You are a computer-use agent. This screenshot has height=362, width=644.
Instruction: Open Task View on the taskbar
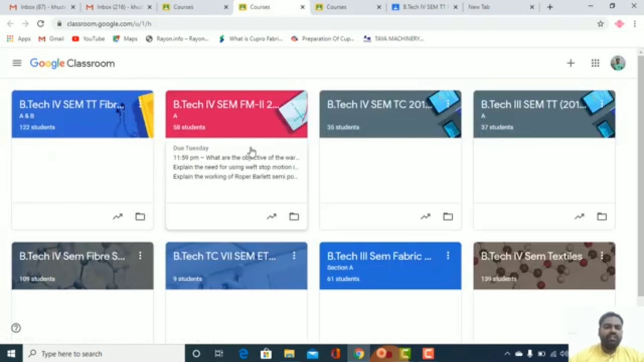(219, 353)
